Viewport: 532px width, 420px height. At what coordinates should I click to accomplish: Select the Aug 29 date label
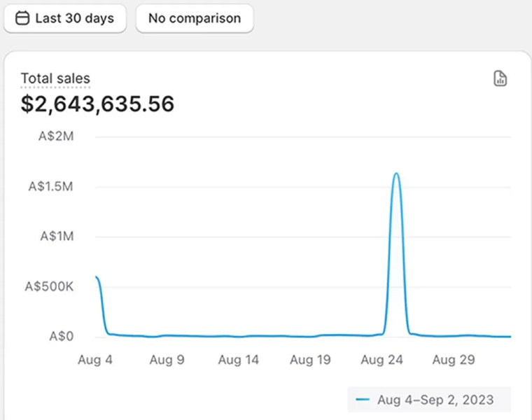coord(453,360)
